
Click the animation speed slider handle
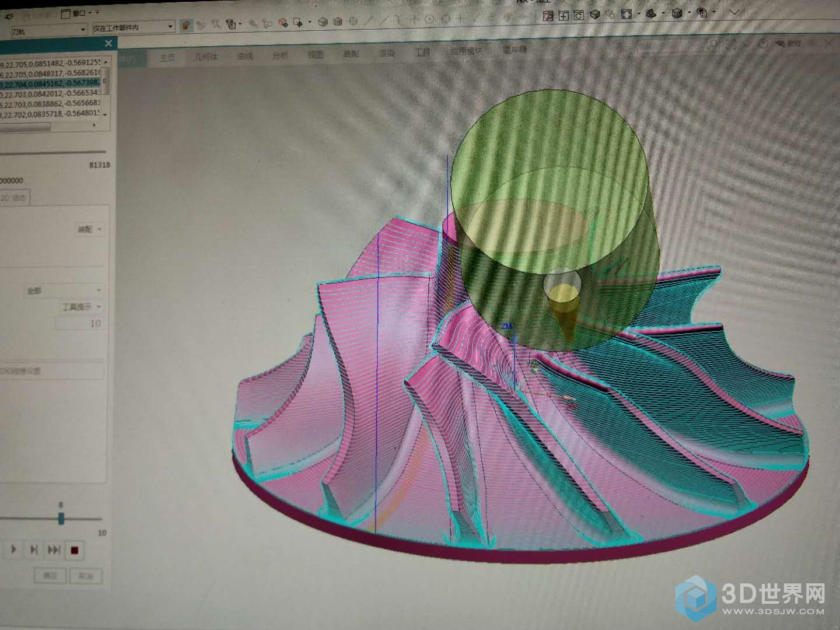pyautogui.click(x=61, y=518)
